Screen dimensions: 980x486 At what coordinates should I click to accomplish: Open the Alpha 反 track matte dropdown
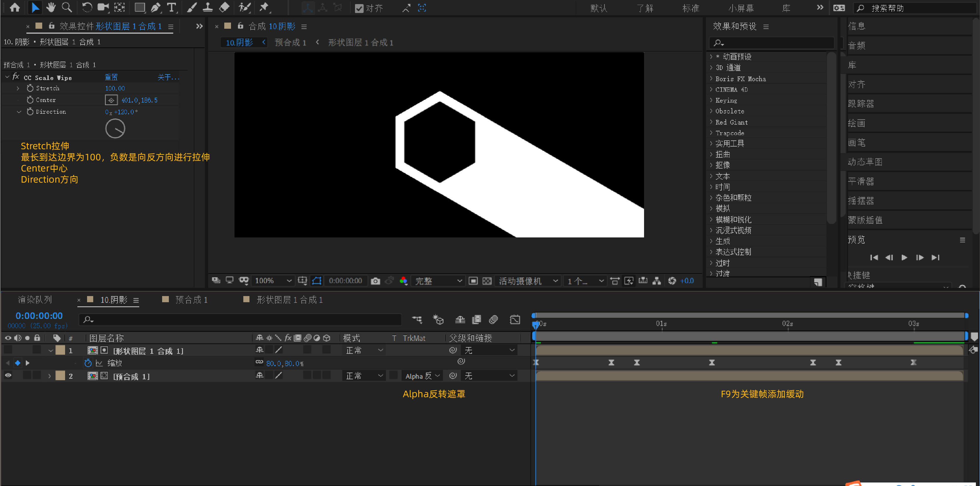coord(422,376)
